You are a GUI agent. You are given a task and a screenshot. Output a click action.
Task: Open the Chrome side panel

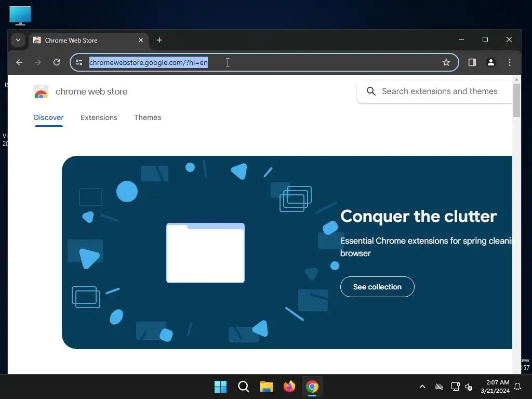[472, 62]
